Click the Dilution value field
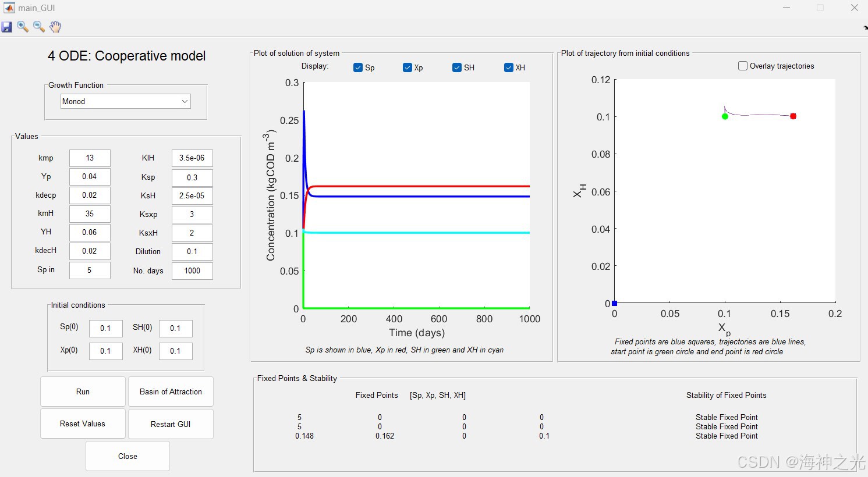Screen dimensions: 868x477 [x=192, y=251]
